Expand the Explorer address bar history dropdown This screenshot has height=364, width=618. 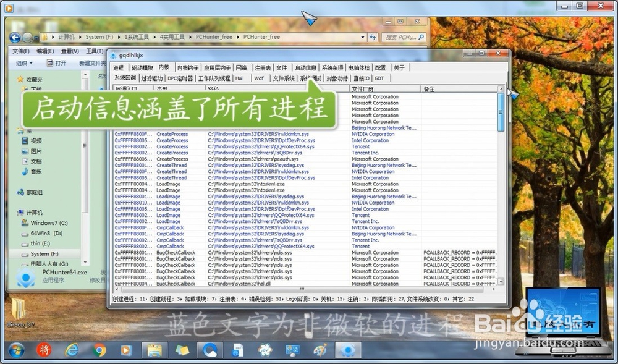tap(363, 37)
